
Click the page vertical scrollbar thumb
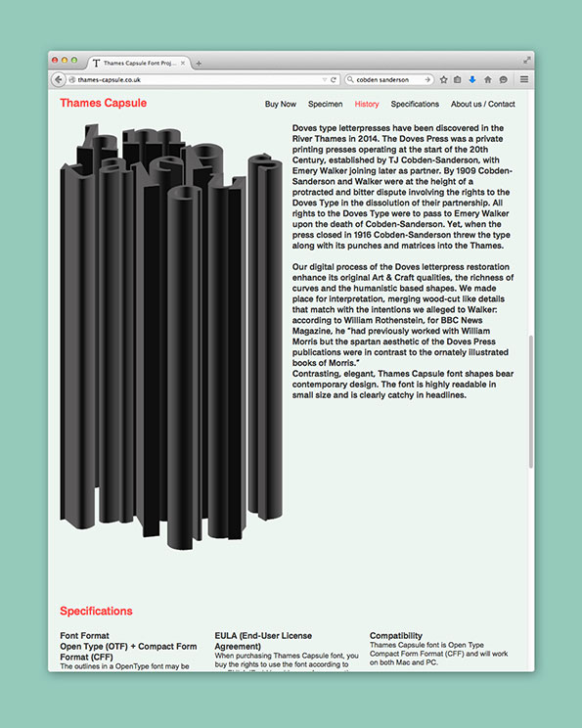(530, 401)
